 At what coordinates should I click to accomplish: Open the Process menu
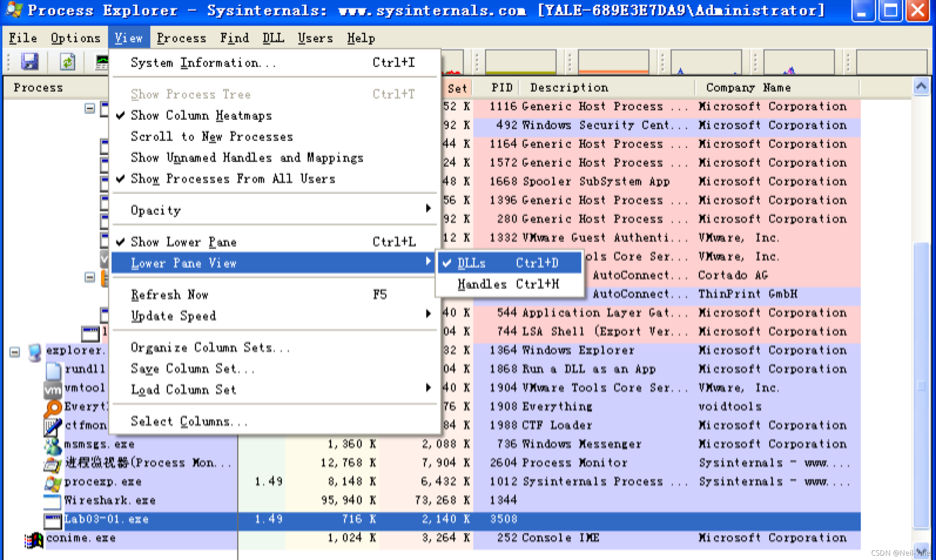182,38
